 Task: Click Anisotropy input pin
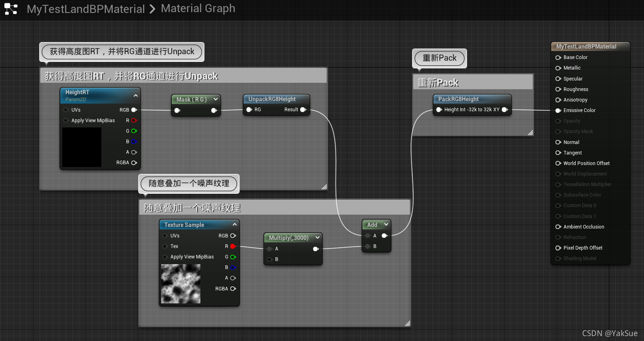click(558, 100)
